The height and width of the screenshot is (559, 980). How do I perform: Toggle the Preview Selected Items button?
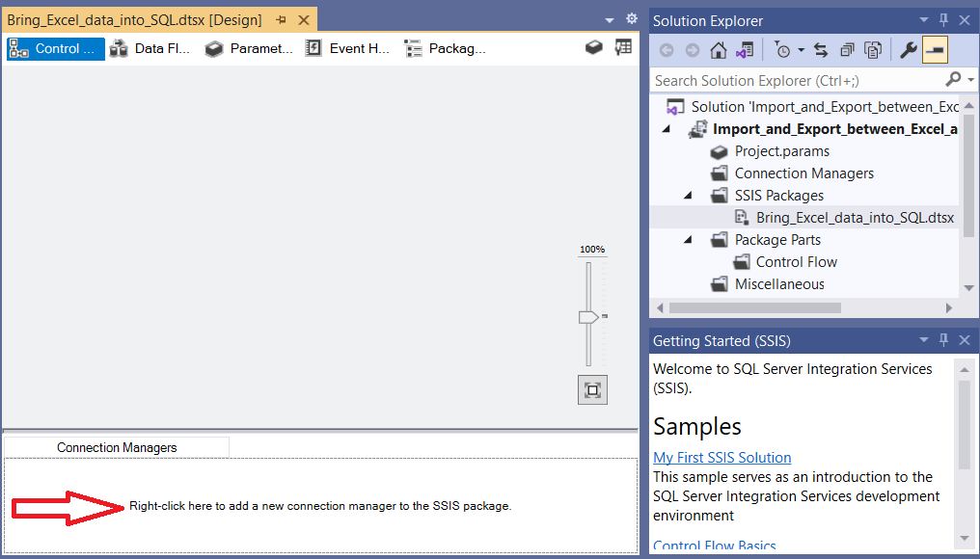(x=934, y=50)
